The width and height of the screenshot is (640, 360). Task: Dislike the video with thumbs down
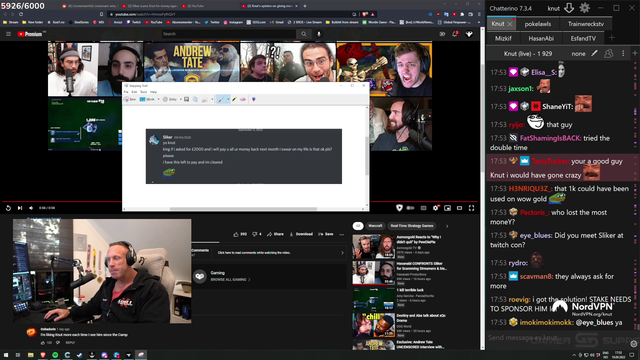(257, 234)
